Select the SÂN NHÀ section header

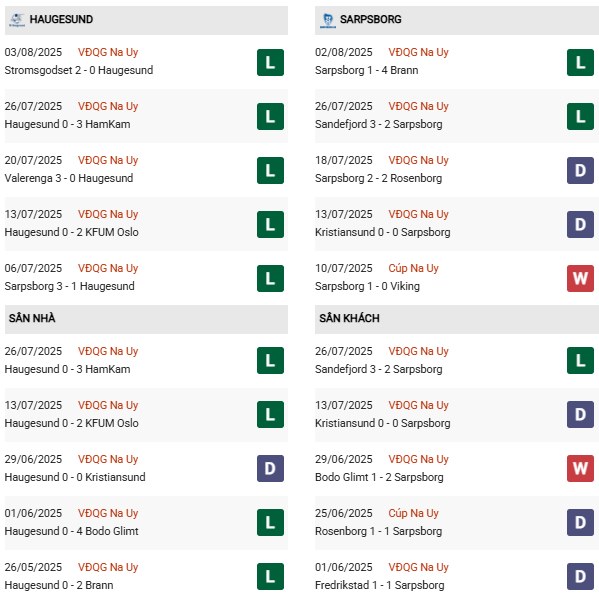click(x=146, y=319)
